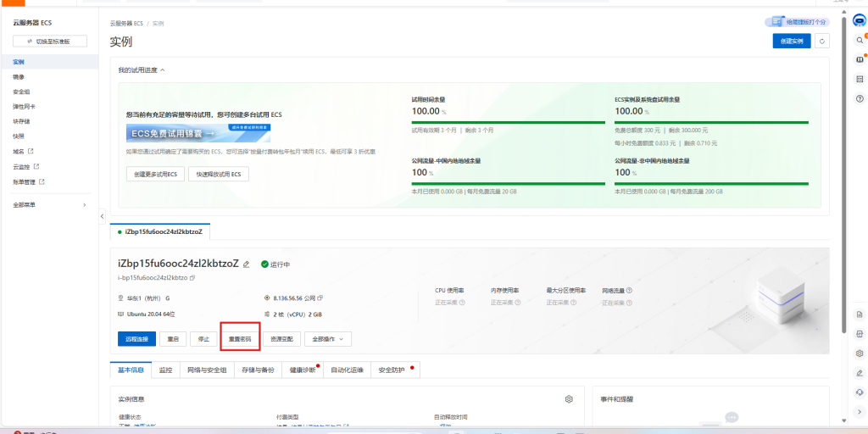Viewport: 868px width, 434px height.
Task: Copy the instance ID i-bp15fu6ooc24zl2kbtzo
Action: [x=193, y=278]
